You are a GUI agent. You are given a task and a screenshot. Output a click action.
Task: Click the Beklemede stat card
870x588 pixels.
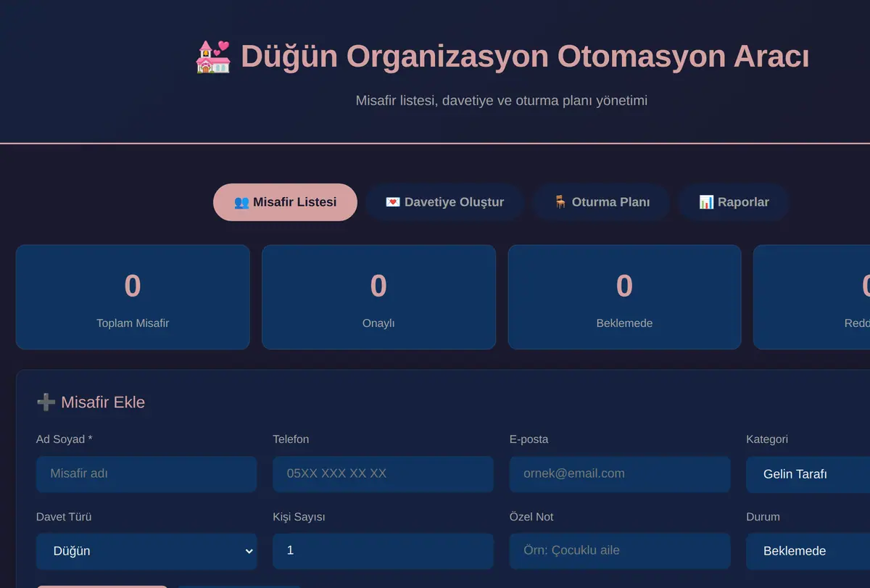(624, 297)
